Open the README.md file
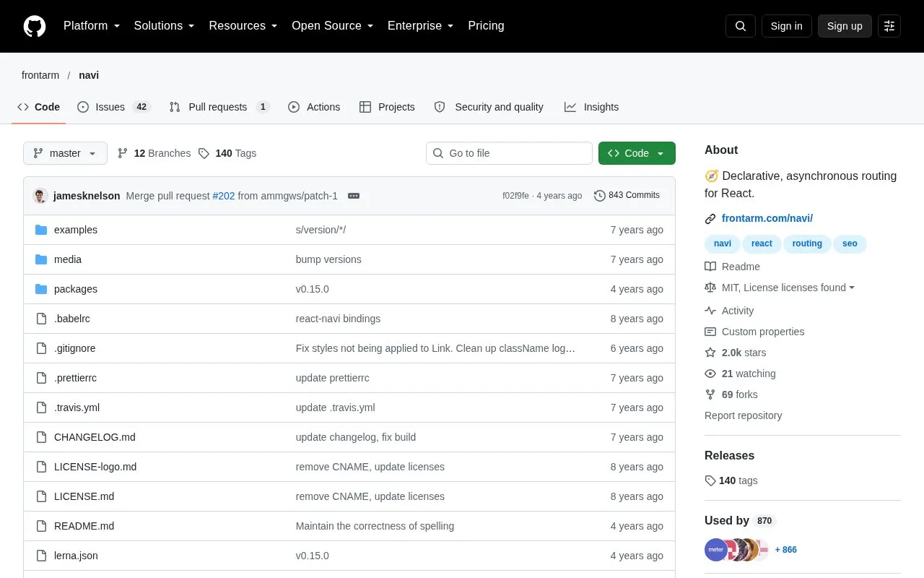The width and height of the screenshot is (924, 578). tap(84, 526)
